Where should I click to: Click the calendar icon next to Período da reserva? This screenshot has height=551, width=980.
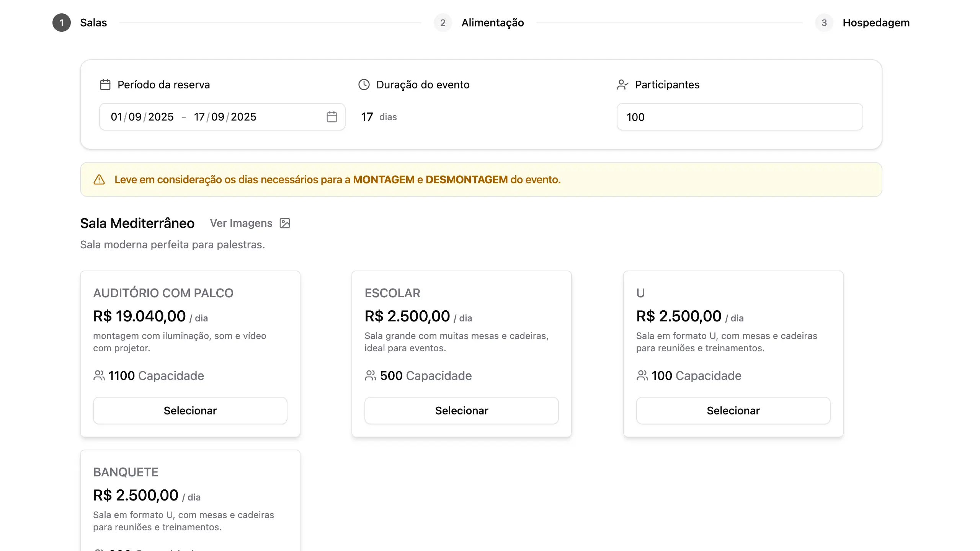[105, 85]
